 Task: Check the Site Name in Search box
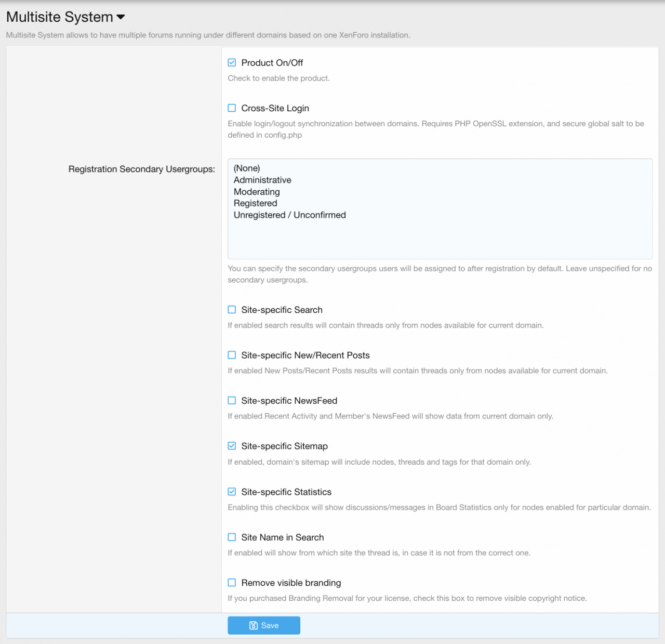pyautogui.click(x=232, y=537)
